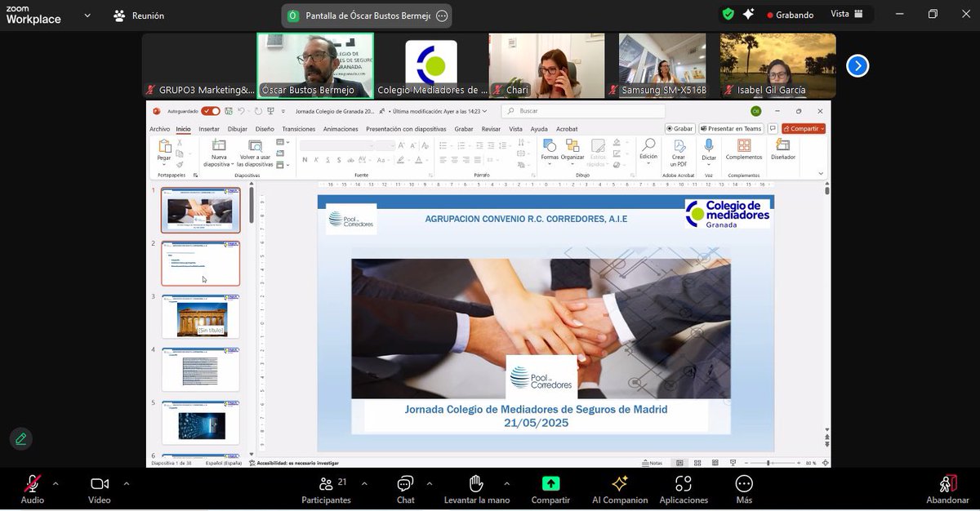Viewport: 980px width, 511px height.
Task: Select slide 5 thumbnail
Action: (x=200, y=422)
